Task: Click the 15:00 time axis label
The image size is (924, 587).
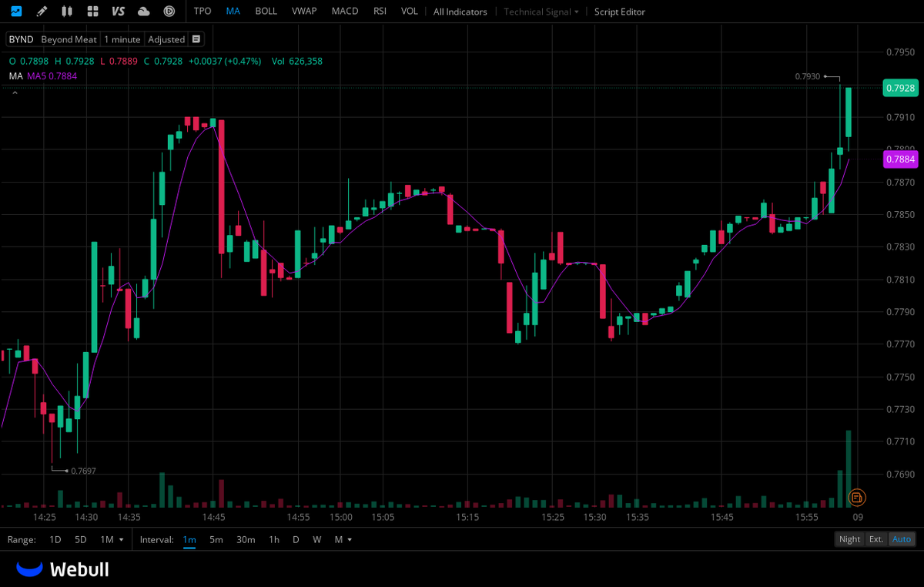Action: 340,517
